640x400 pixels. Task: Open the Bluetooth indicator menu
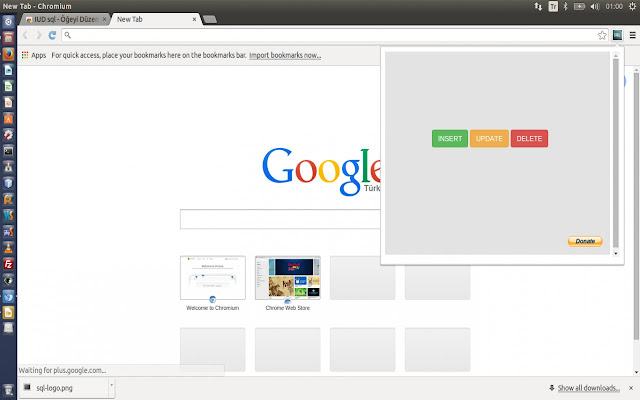[x=565, y=6]
